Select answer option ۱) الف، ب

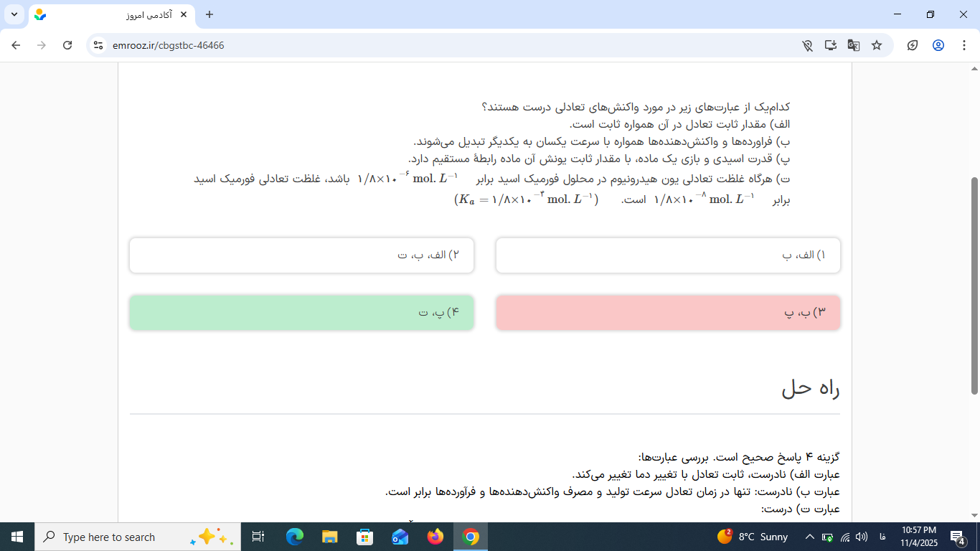pos(667,255)
